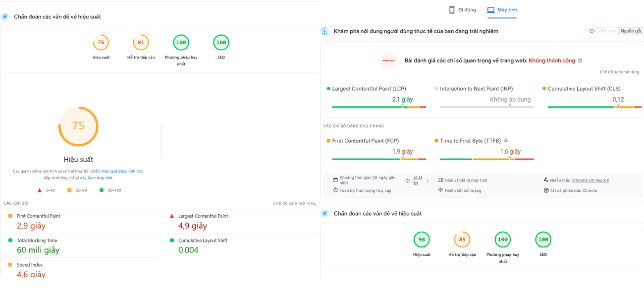Switch to the Máy tính tab

pyautogui.click(x=502, y=10)
